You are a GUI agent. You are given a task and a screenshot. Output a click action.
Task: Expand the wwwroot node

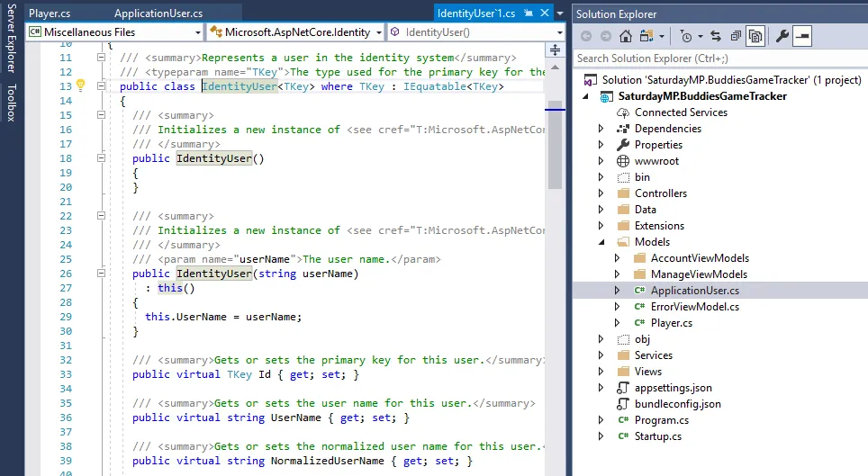tap(601, 161)
